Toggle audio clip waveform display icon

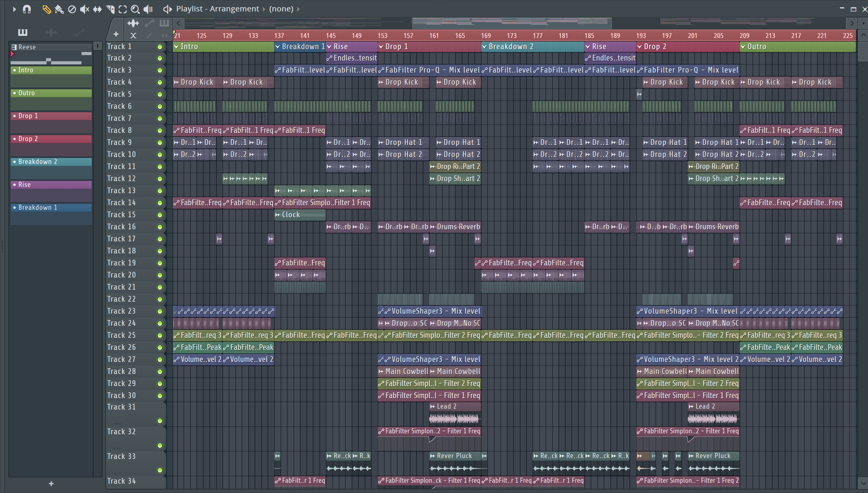click(133, 24)
